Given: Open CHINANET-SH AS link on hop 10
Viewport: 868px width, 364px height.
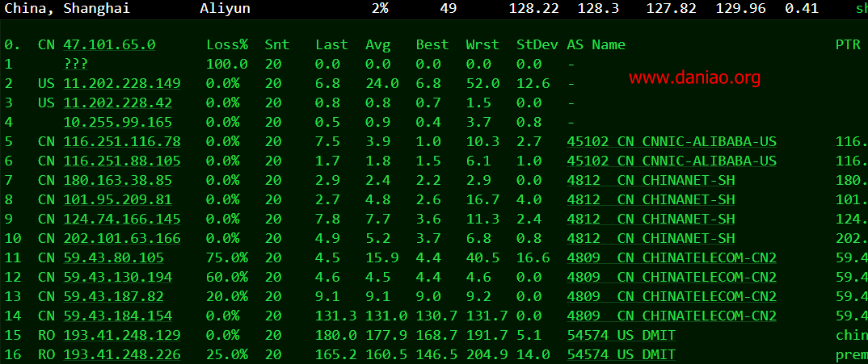Looking at the screenshot, I should click(x=651, y=238).
